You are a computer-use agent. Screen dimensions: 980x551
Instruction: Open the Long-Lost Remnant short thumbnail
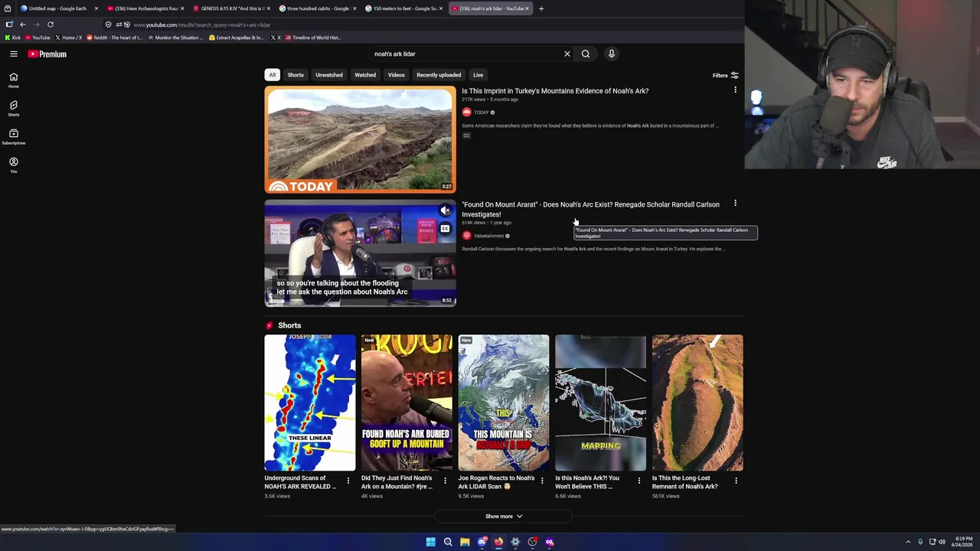click(697, 403)
